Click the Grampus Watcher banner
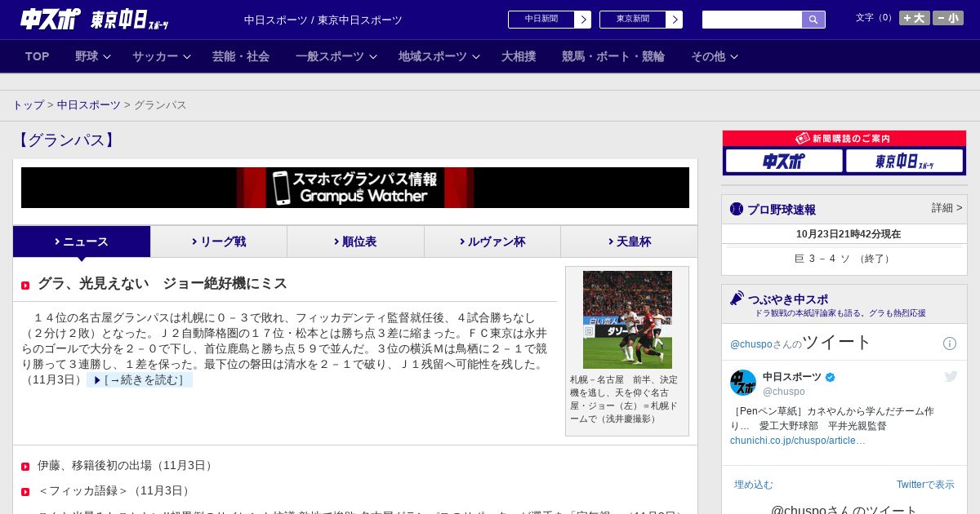 (355, 188)
